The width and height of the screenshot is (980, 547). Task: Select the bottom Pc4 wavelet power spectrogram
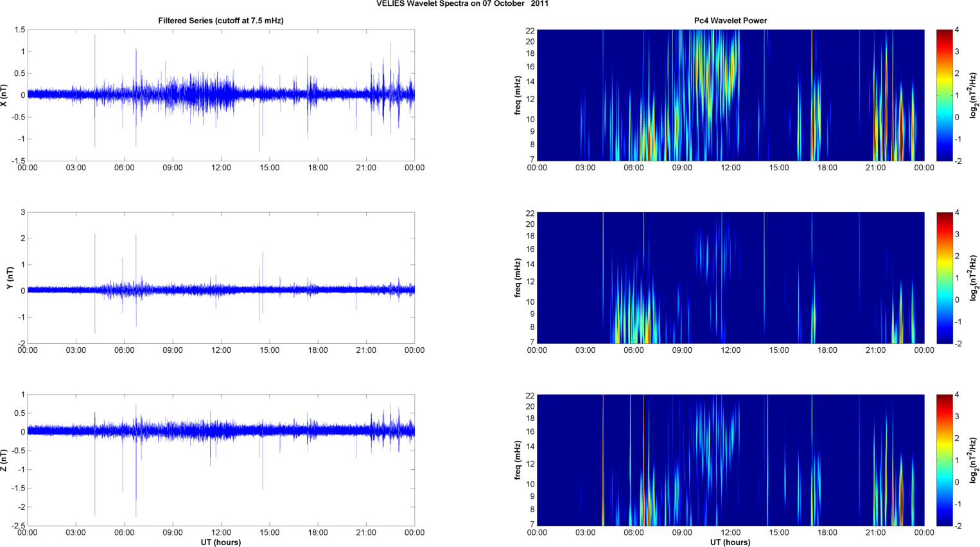click(x=730, y=460)
